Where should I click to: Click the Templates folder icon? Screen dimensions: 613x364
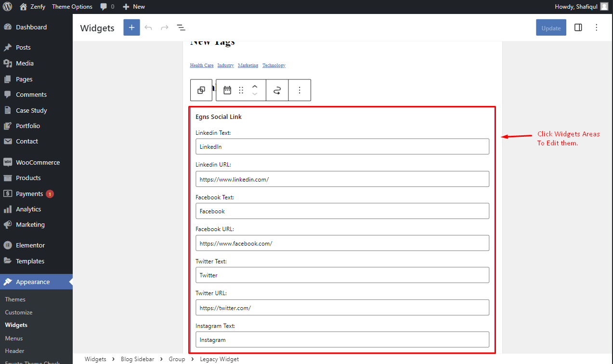8,261
